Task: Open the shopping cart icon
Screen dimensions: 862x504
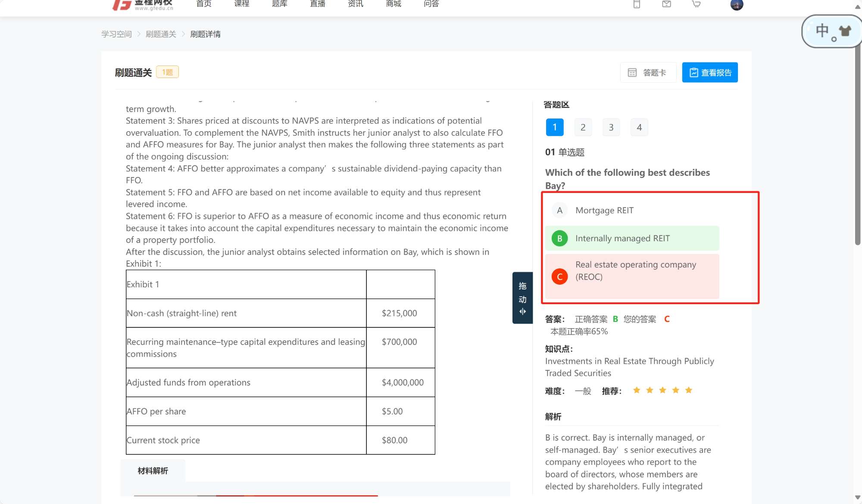Action: [696, 4]
